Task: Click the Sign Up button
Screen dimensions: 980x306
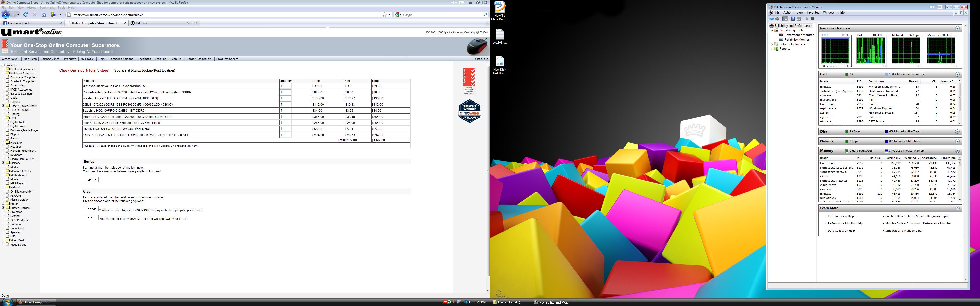Action: [x=91, y=180]
